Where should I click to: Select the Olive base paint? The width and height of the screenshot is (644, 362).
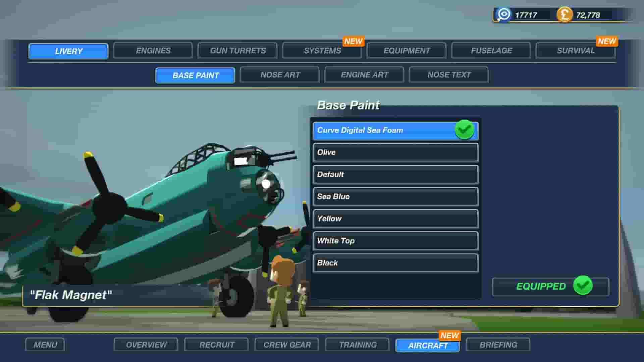pyautogui.click(x=395, y=153)
